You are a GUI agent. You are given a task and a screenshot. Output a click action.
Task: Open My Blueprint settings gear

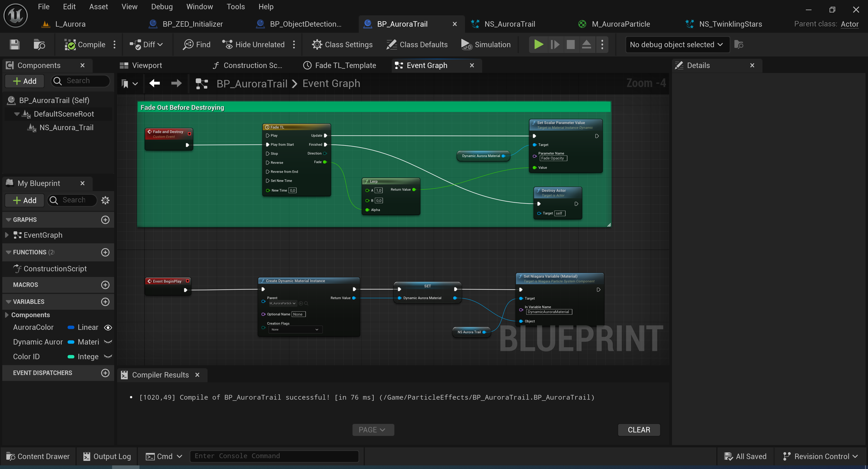106,200
